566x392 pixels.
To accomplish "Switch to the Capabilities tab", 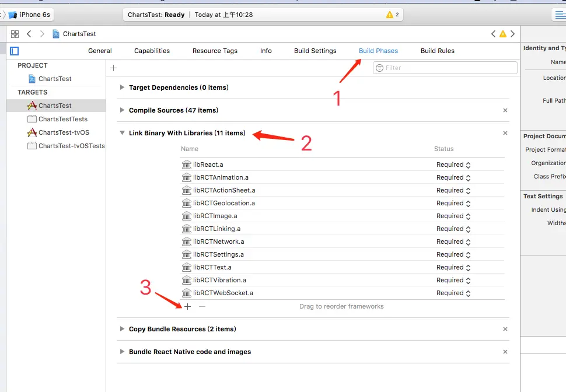I will [152, 51].
